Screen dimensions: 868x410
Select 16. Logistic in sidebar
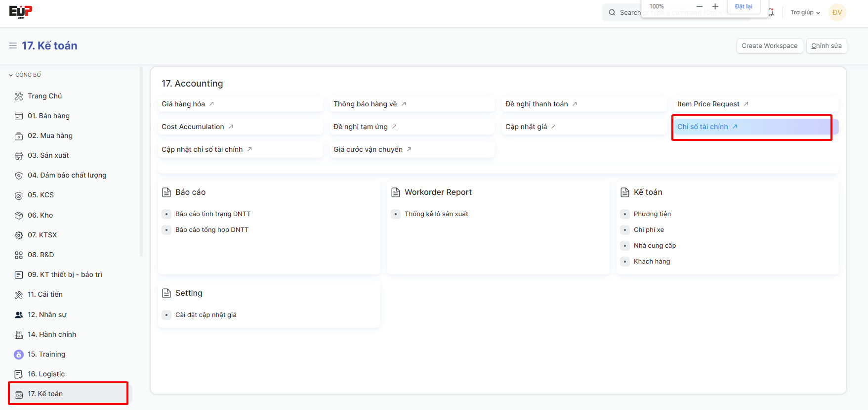46,374
